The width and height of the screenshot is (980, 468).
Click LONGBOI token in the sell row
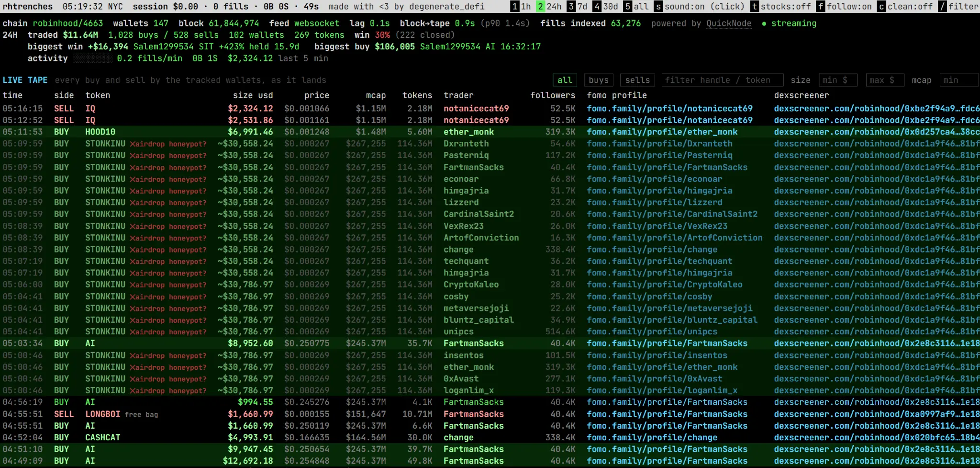click(x=102, y=414)
